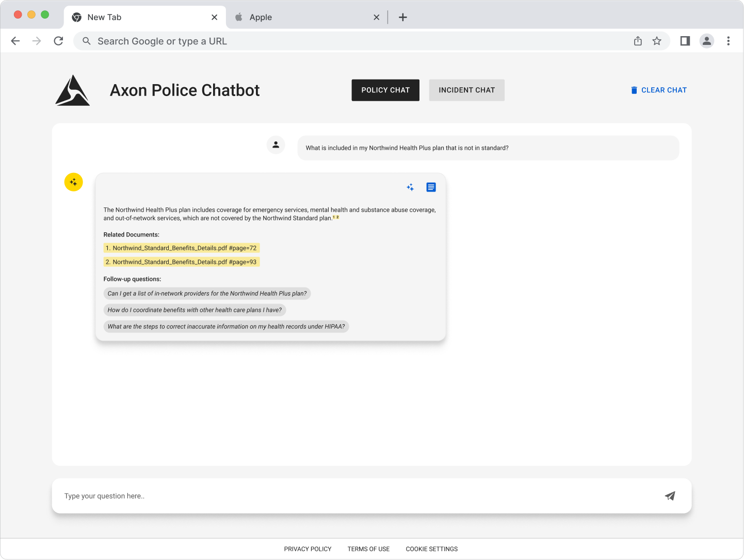
Task: Reload the page
Action: pos(59,41)
